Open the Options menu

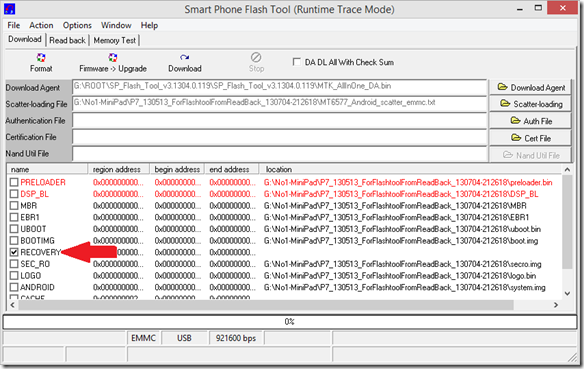click(77, 25)
